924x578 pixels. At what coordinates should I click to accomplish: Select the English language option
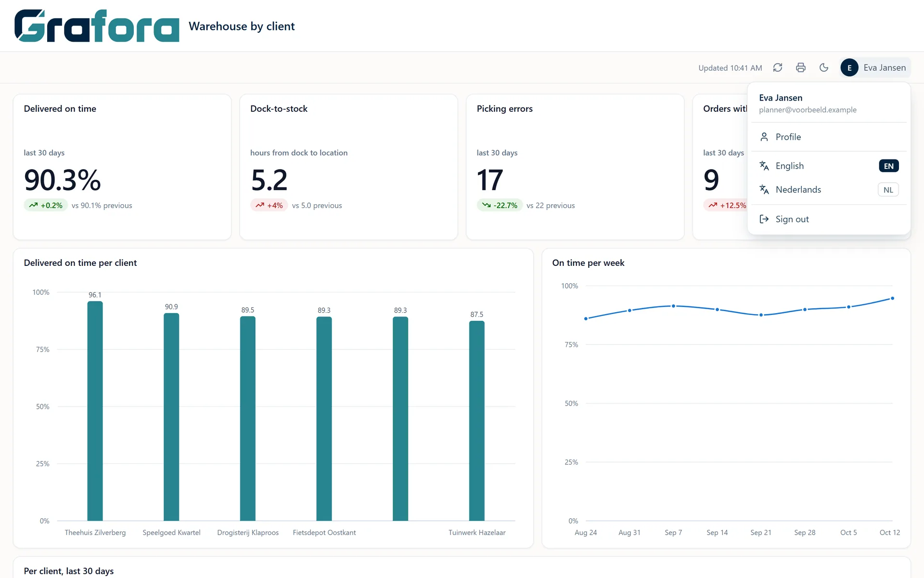click(829, 166)
